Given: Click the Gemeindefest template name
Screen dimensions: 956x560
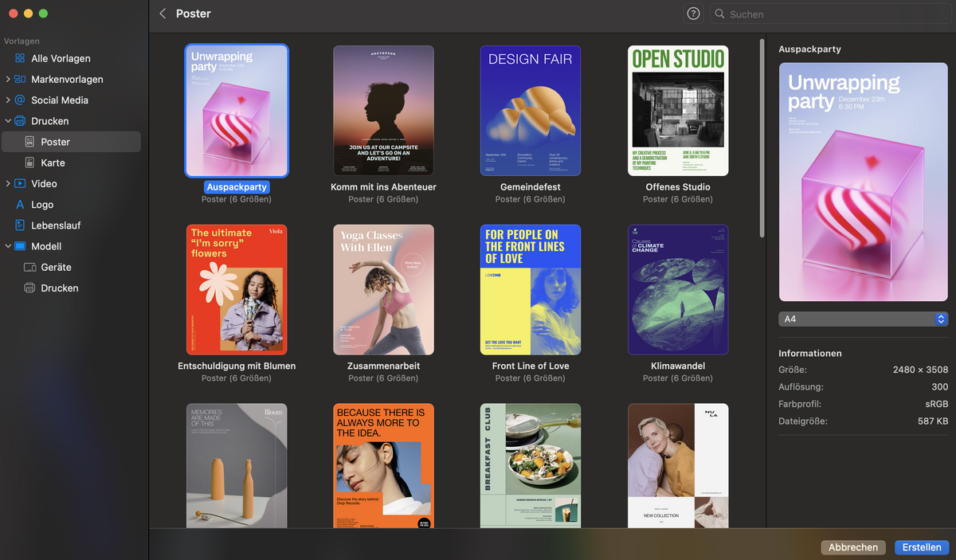Looking at the screenshot, I should (x=531, y=187).
